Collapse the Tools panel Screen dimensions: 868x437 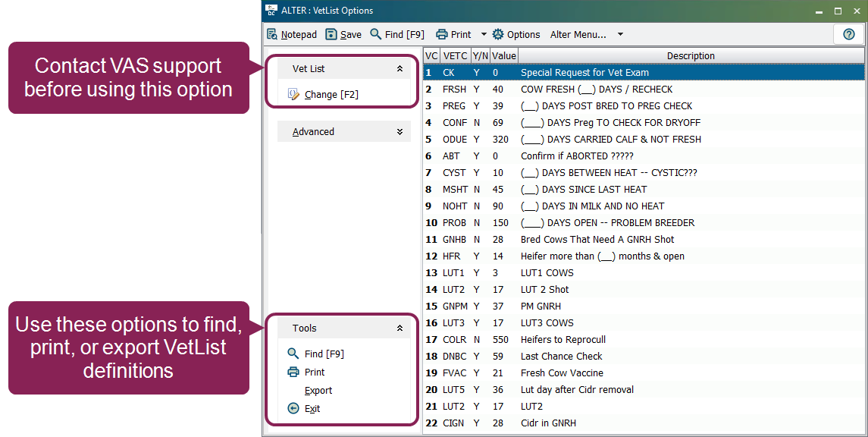[x=400, y=328]
